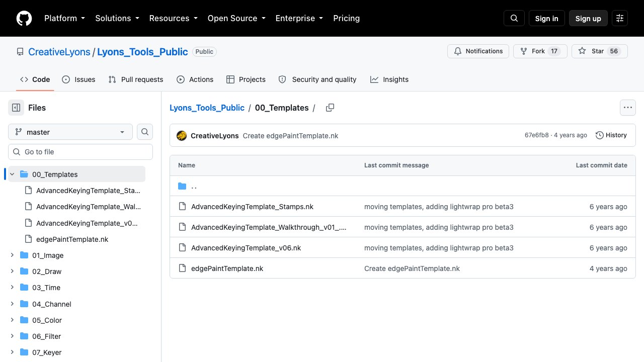This screenshot has height=362, width=644.
Task: Open the Platform dropdown menu
Action: coord(64,18)
